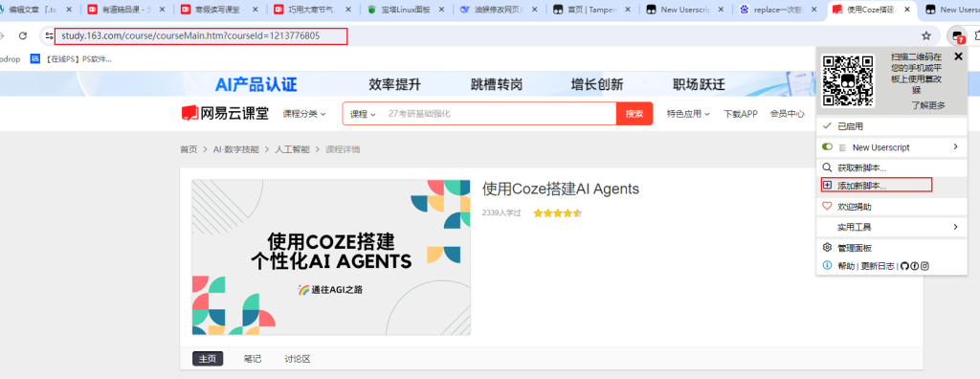The width and height of the screenshot is (980, 379).
Task: Click the five-star course rating
Action: 558,213
